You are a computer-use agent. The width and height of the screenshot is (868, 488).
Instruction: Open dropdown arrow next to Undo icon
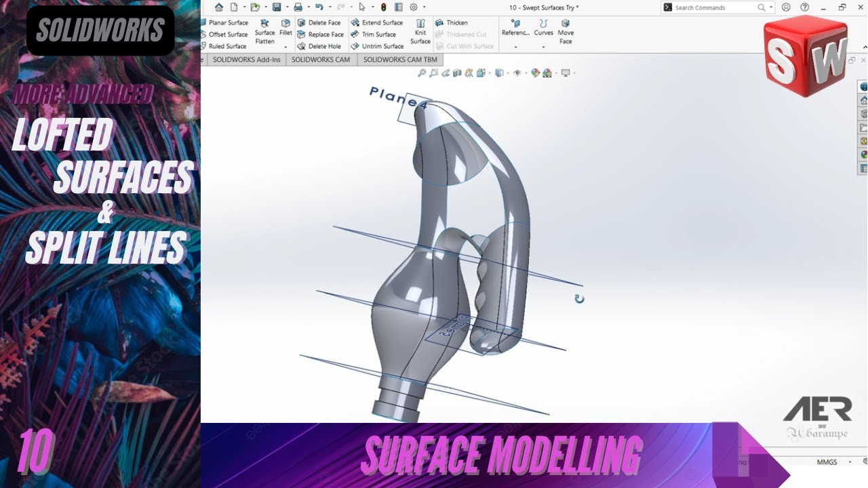330,7
